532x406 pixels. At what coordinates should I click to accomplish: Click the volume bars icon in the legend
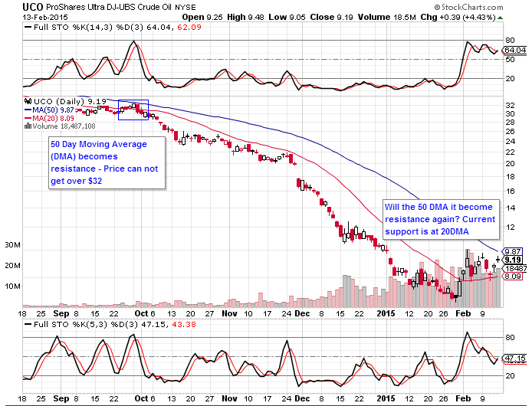tap(28, 126)
